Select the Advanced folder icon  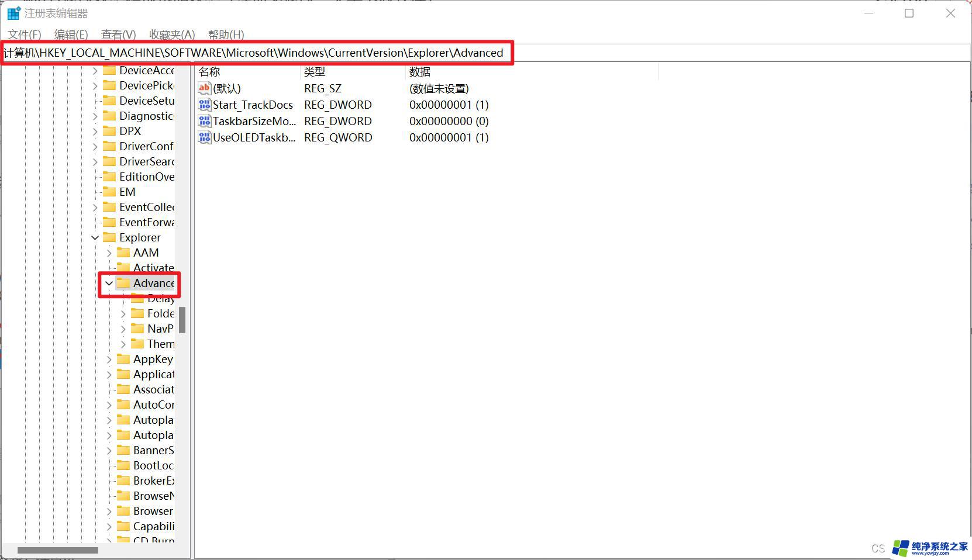pyautogui.click(x=123, y=283)
